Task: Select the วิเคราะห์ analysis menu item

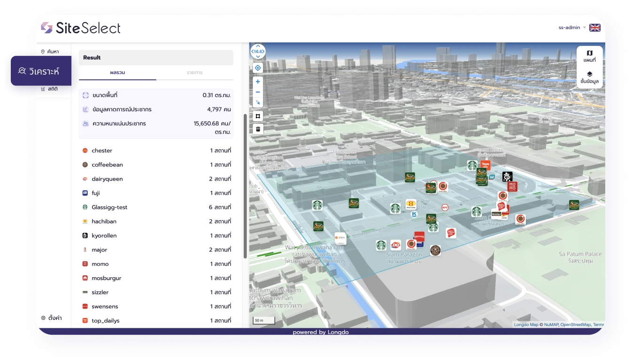Action: [41, 71]
